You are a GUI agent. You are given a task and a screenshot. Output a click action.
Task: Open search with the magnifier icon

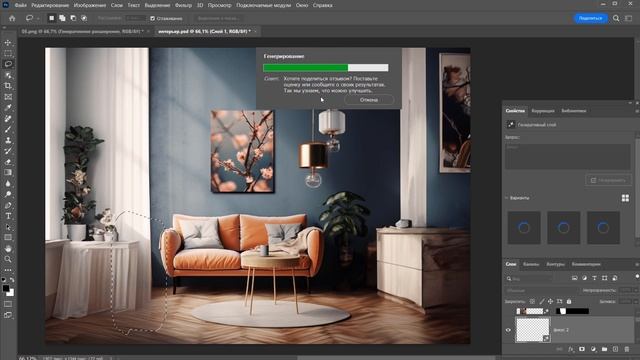[x=616, y=18]
